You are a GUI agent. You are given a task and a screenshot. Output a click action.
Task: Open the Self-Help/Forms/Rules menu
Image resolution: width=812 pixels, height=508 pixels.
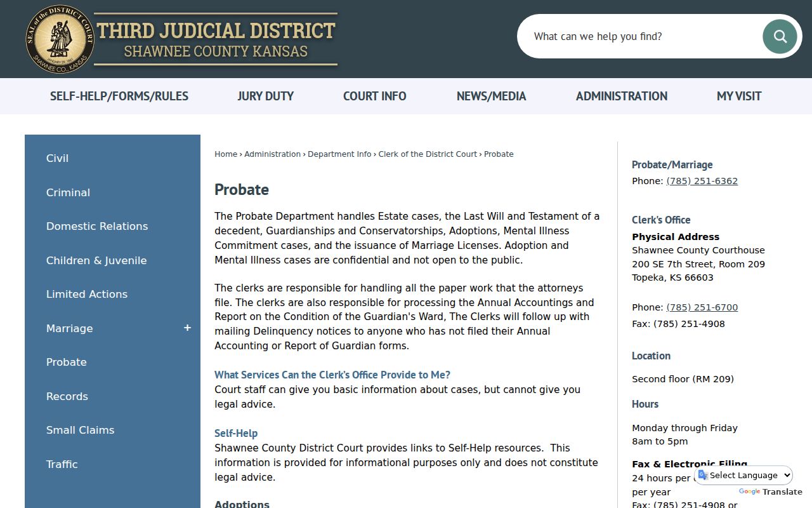pyautogui.click(x=119, y=96)
